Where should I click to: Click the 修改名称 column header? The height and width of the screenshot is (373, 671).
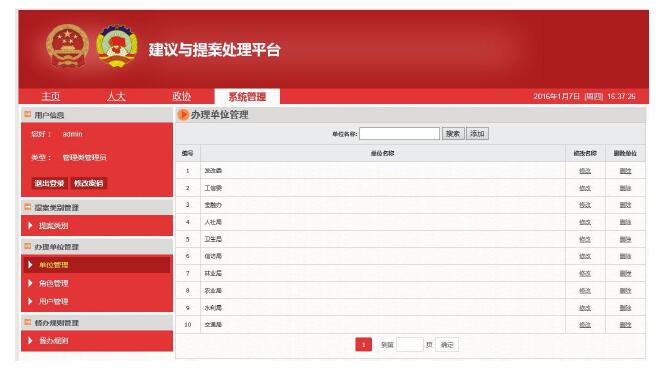click(x=585, y=153)
